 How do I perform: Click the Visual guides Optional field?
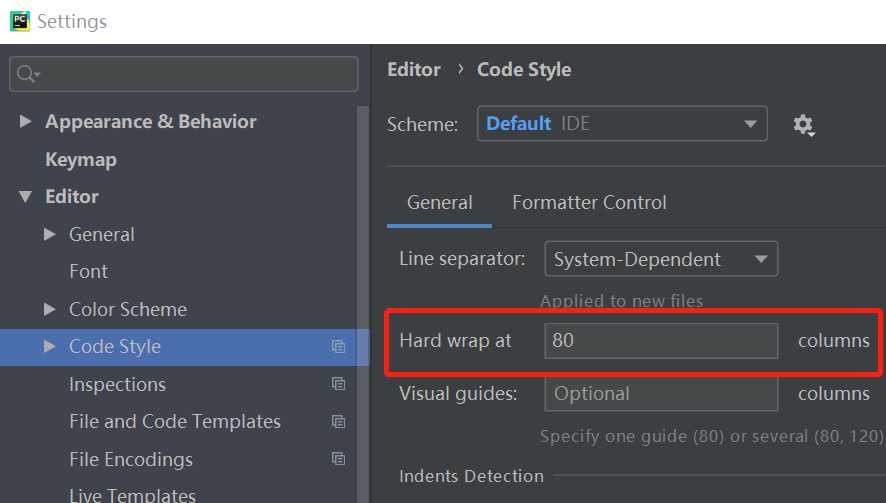660,394
